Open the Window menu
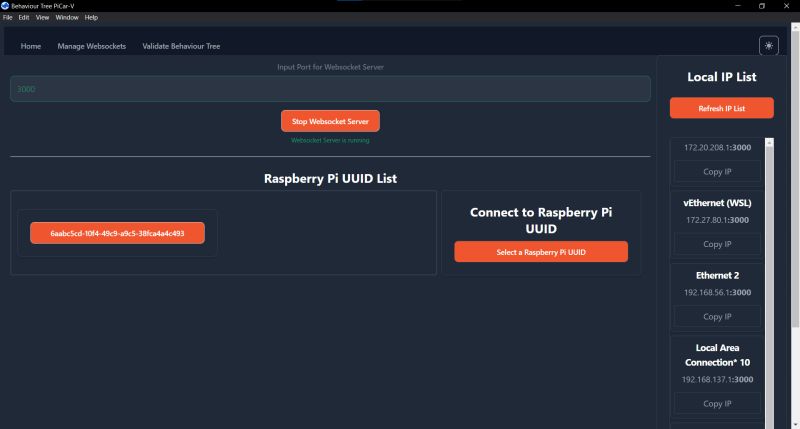800x429 pixels. click(x=67, y=17)
